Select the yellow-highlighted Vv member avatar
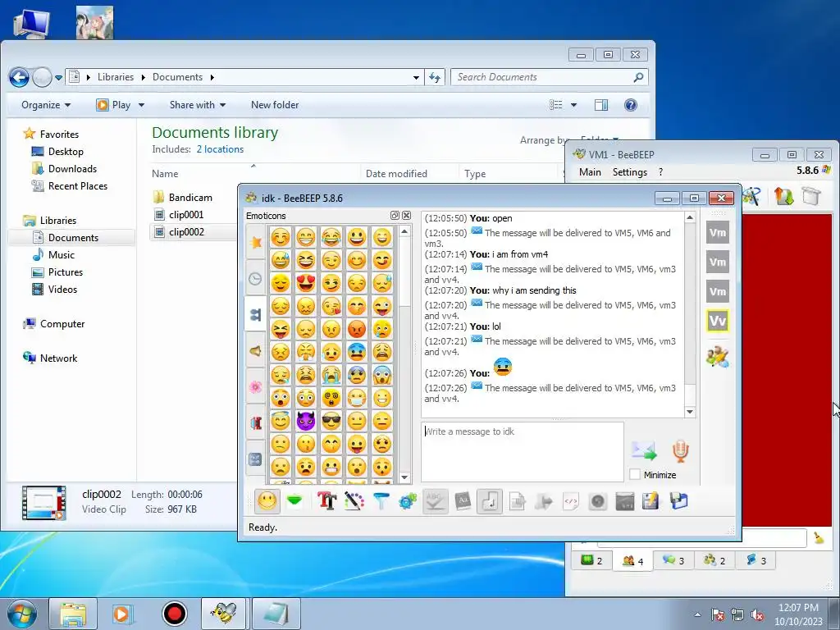Image resolution: width=840 pixels, height=630 pixels. (x=718, y=321)
